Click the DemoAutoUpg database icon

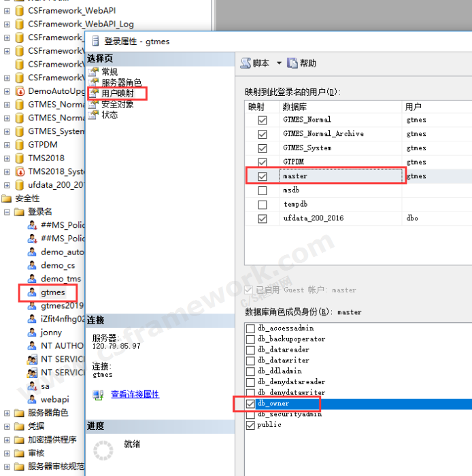click(20, 91)
